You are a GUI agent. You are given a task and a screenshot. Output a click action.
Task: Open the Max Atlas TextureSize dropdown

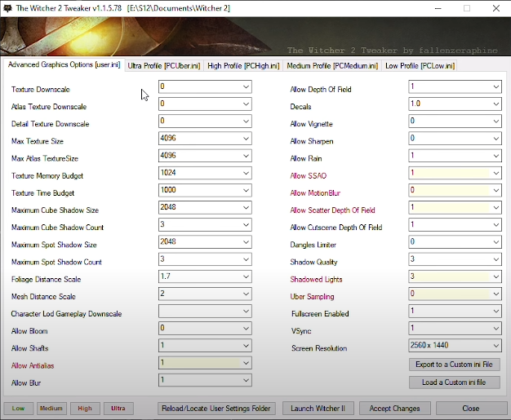tap(205, 156)
